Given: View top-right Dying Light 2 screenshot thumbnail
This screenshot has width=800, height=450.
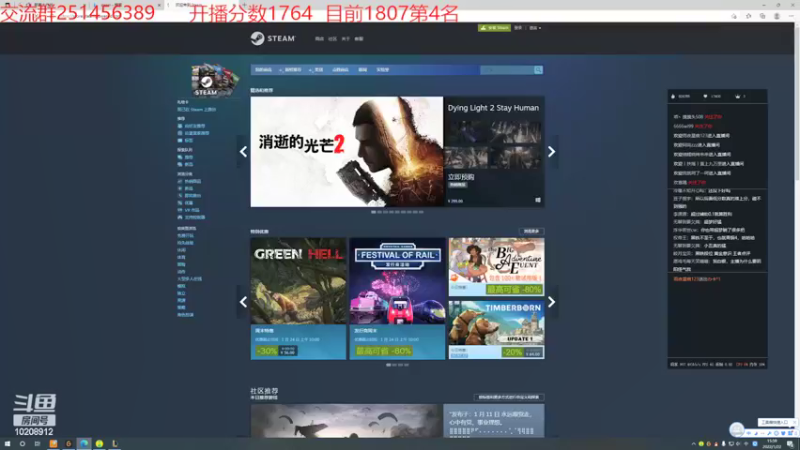Looking at the screenshot, I should [517, 131].
